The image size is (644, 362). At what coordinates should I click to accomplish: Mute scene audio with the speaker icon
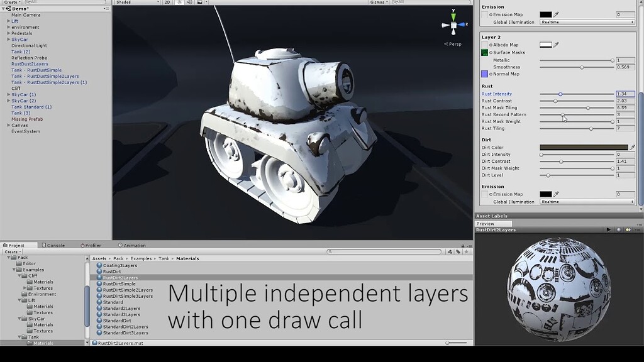189,3
